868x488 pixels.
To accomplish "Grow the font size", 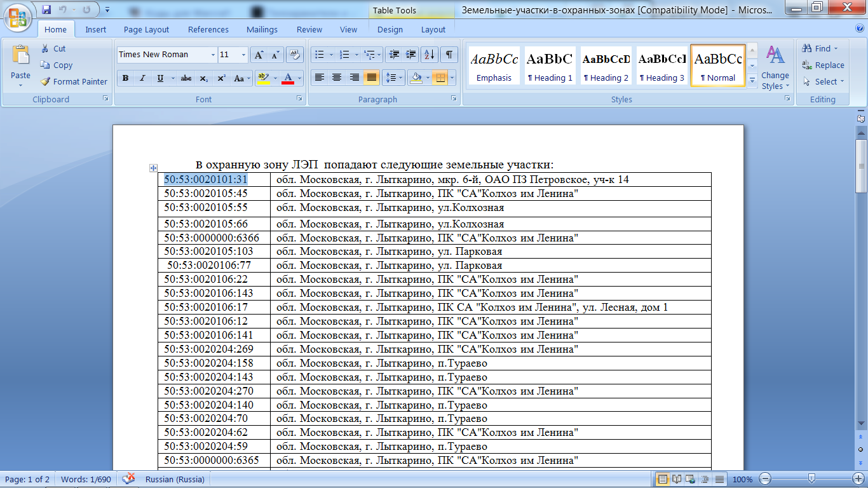I will pos(259,55).
